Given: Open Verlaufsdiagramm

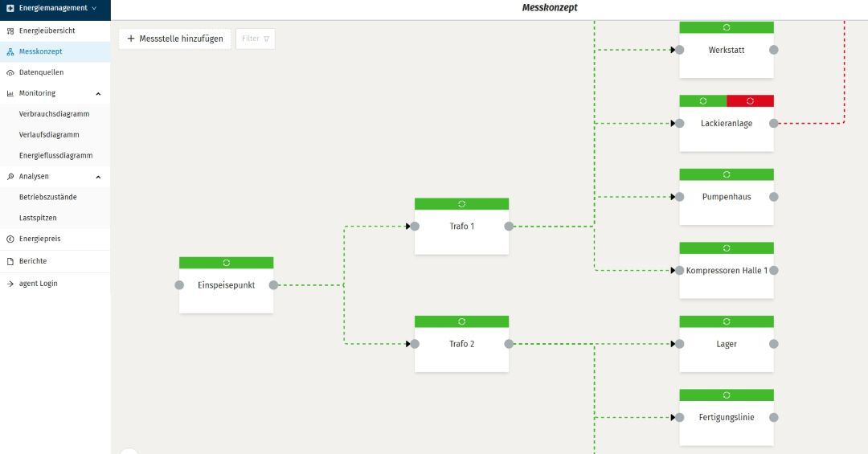Looking at the screenshot, I should (x=49, y=134).
